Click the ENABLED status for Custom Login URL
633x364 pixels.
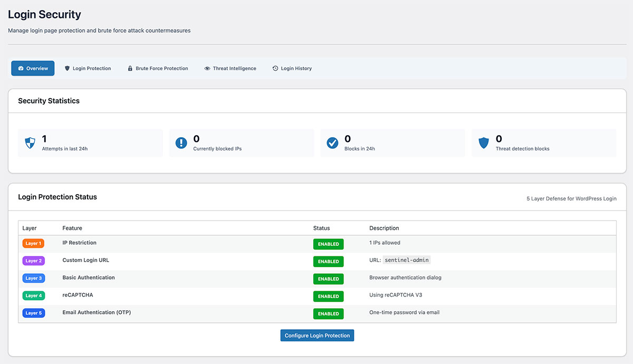[x=328, y=262]
